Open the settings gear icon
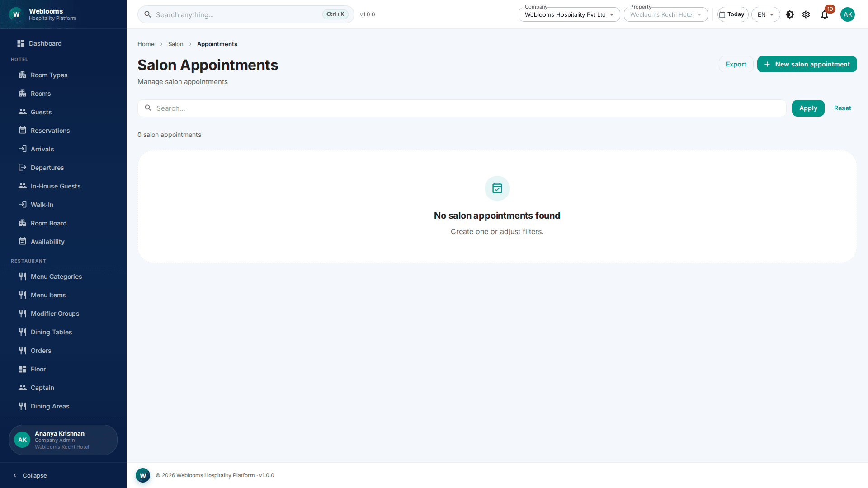 click(806, 14)
